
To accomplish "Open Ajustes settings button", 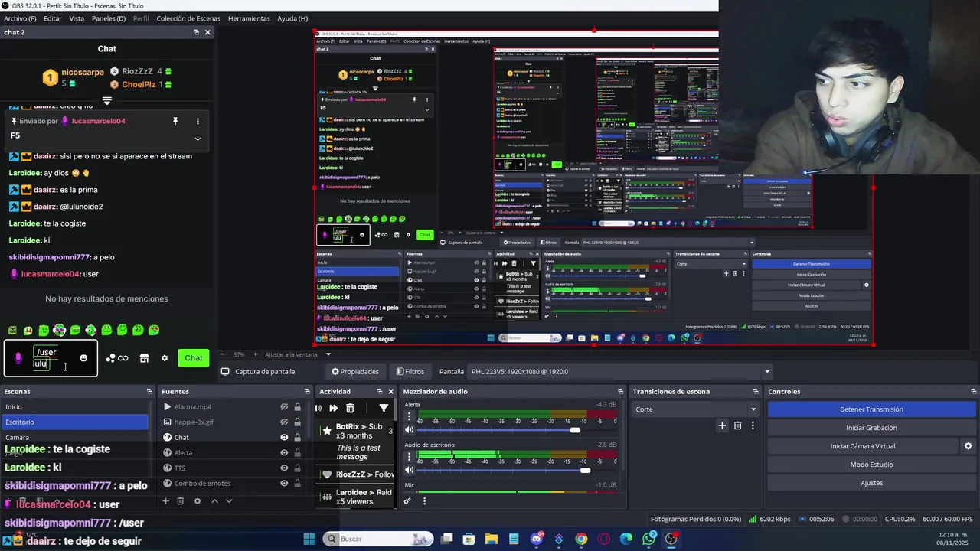I will (871, 483).
